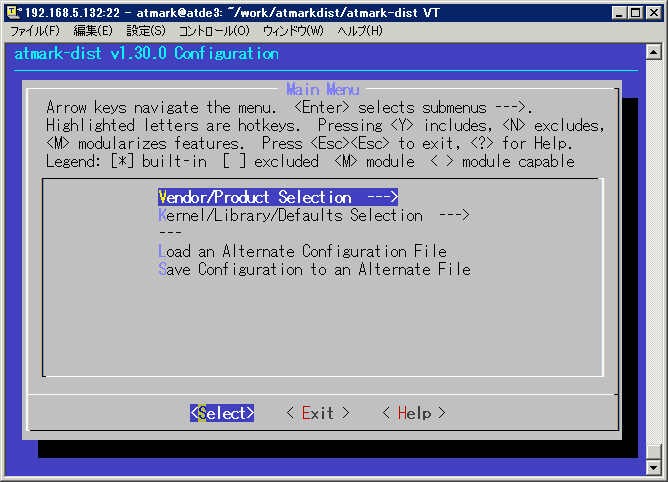Click the < Exit > button
The image size is (668, 482).
[x=318, y=413]
